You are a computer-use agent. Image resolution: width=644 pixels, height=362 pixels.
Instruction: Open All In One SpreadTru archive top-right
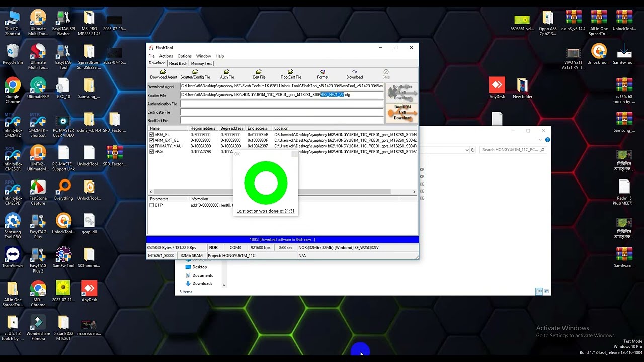[x=599, y=23]
